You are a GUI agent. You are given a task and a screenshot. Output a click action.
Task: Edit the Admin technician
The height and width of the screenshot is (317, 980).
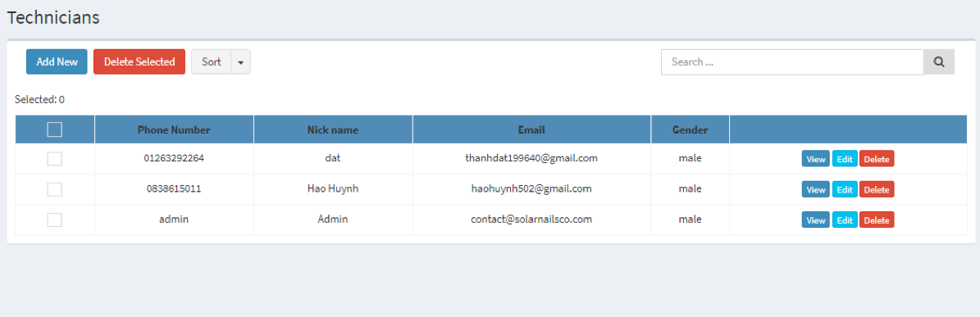[845, 220]
